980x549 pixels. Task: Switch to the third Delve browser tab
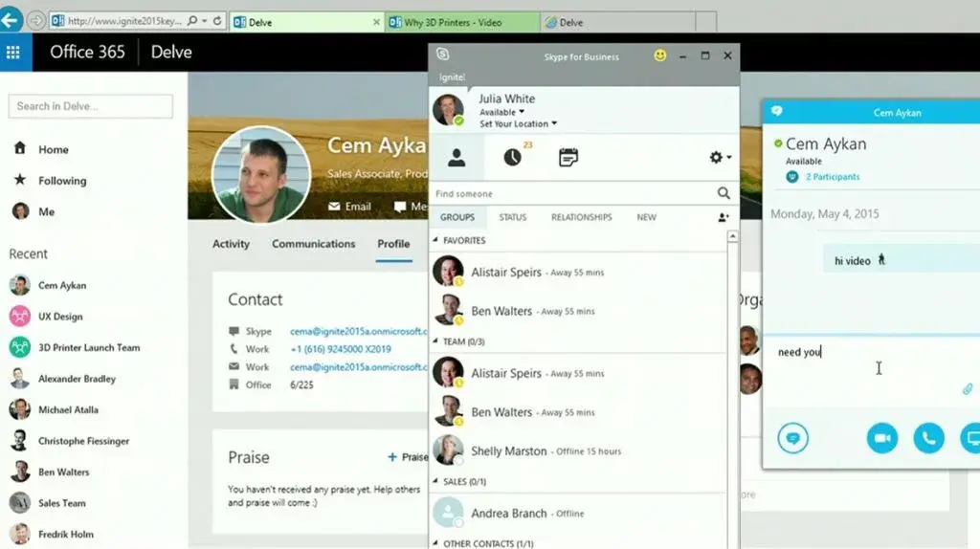click(617, 22)
